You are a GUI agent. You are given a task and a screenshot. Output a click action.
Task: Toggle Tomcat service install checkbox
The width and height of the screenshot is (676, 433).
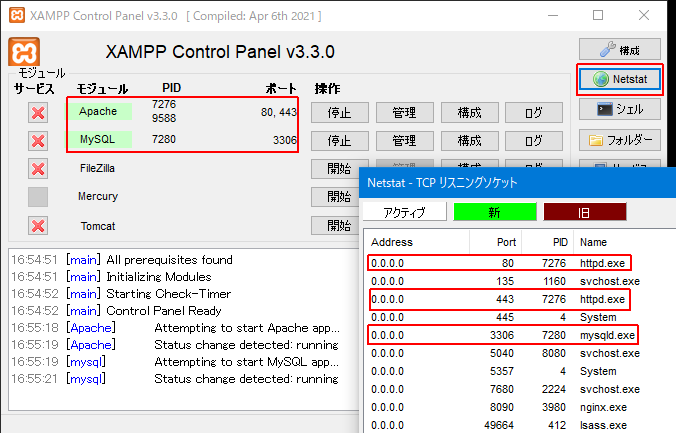[x=38, y=226]
